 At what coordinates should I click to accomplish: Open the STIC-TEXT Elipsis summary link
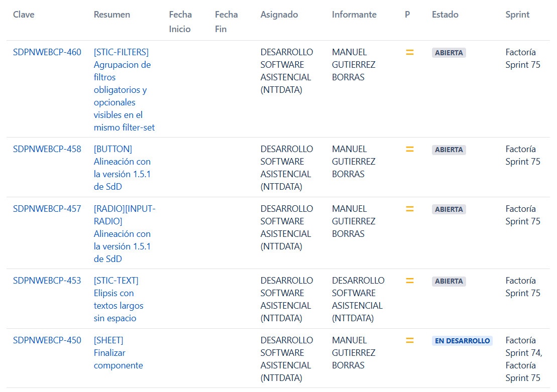coord(119,299)
